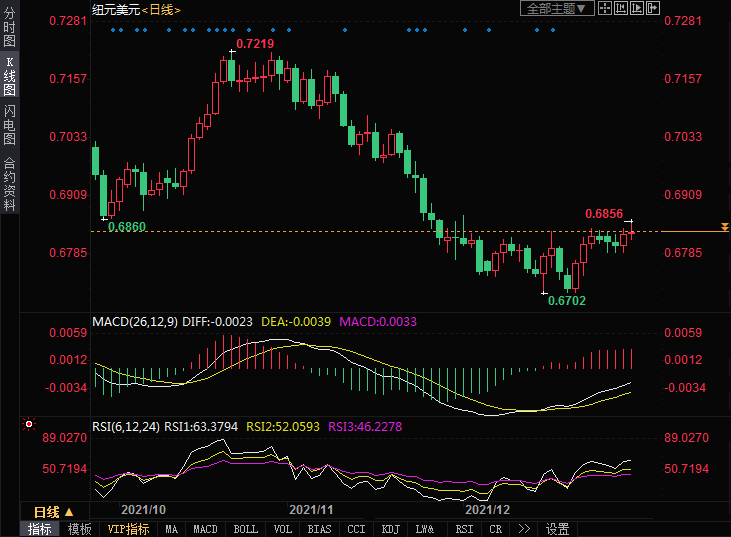Expand more indicators with >> button

point(525,529)
